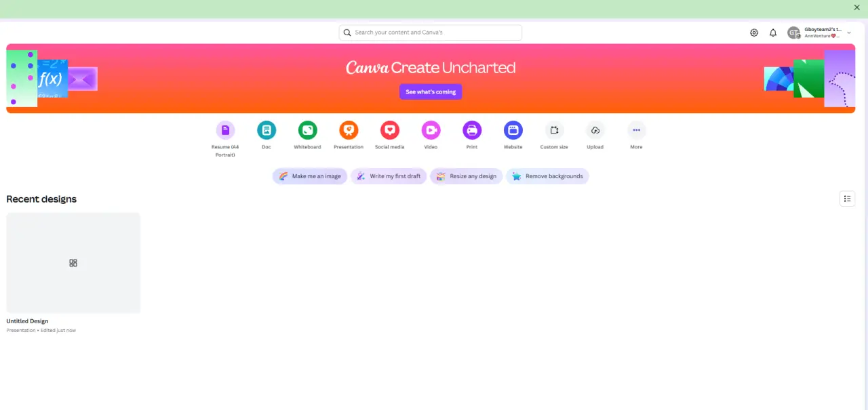Click the account avatar icon

point(793,33)
